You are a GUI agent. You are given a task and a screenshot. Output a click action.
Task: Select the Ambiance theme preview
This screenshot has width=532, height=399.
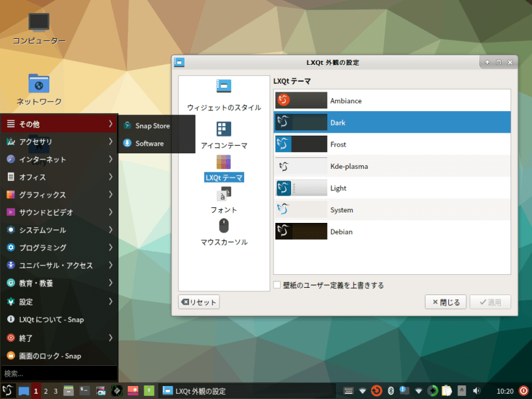coord(301,101)
